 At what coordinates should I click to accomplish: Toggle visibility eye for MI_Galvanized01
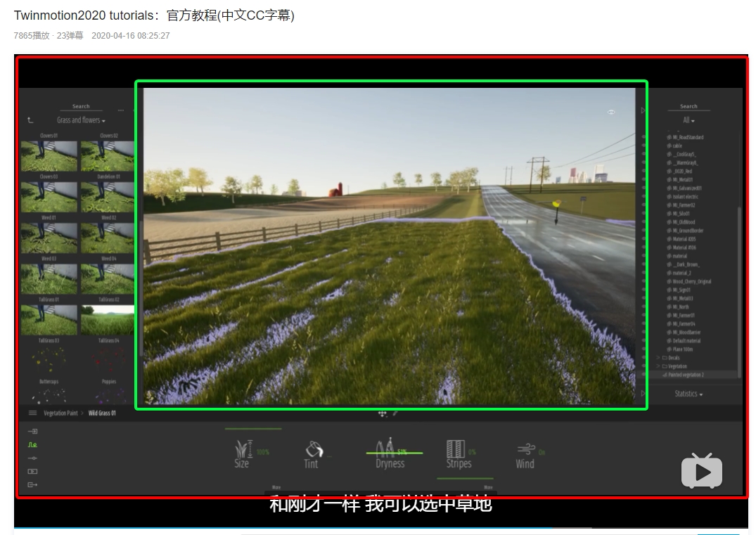[x=643, y=188]
